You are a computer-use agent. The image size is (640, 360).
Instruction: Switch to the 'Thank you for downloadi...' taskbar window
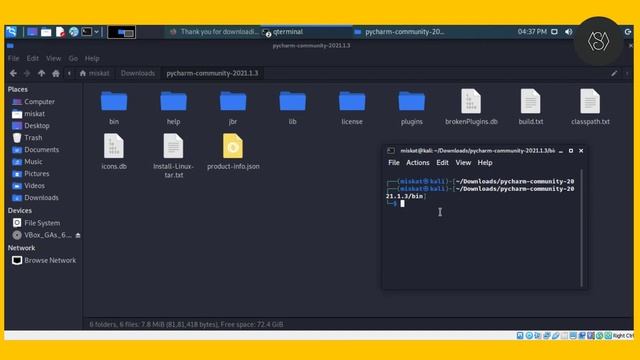(x=214, y=32)
